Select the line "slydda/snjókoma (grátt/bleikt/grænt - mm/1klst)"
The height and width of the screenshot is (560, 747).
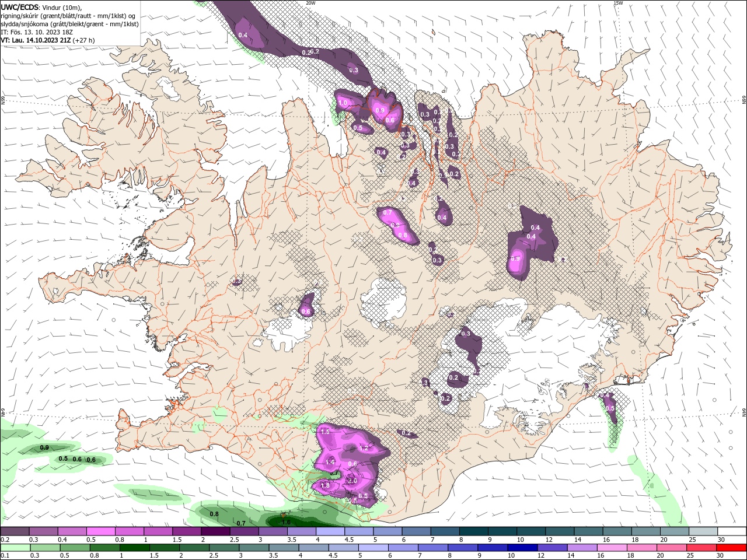pyautogui.click(x=70, y=24)
